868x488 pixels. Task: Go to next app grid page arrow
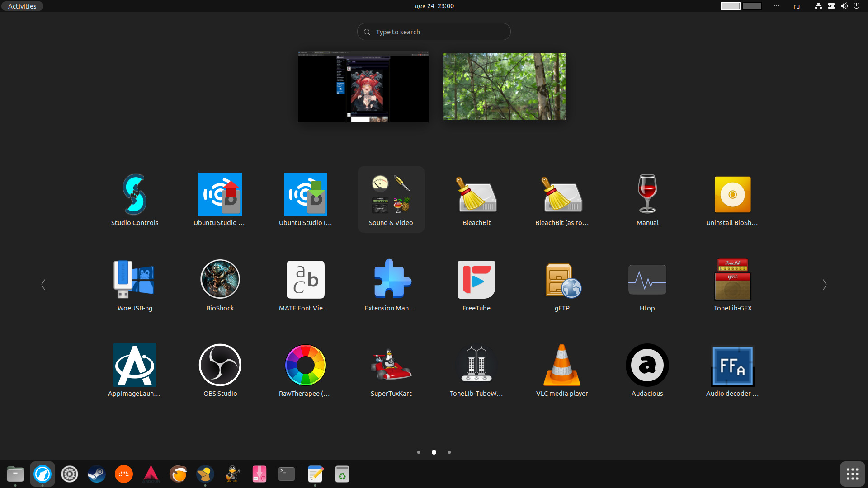tap(825, 285)
